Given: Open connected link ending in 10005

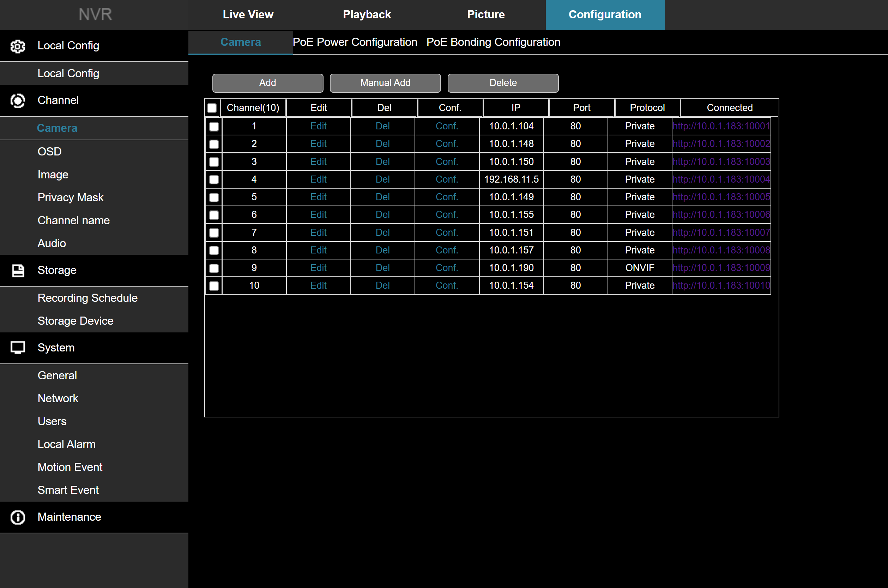Looking at the screenshot, I should [721, 197].
